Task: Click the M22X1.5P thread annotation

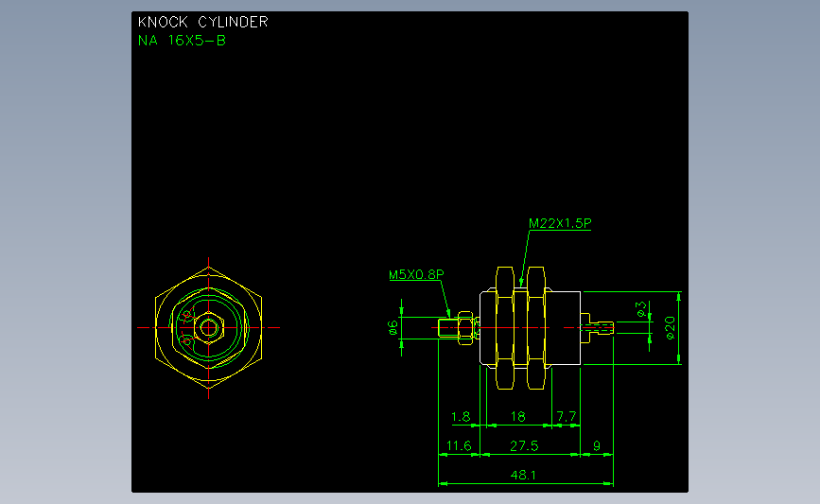Action: point(560,223)
